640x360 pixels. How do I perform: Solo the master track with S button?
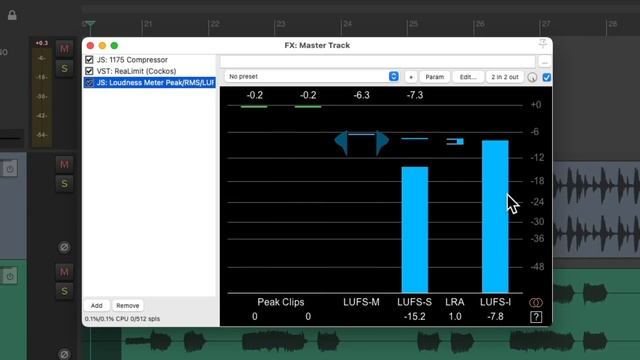[64, 68]
